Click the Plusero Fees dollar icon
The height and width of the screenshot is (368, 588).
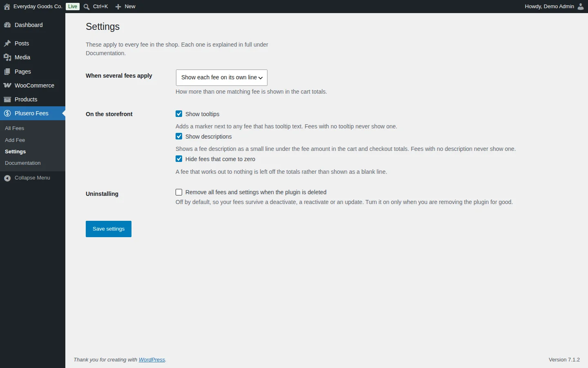pos(7,113)
